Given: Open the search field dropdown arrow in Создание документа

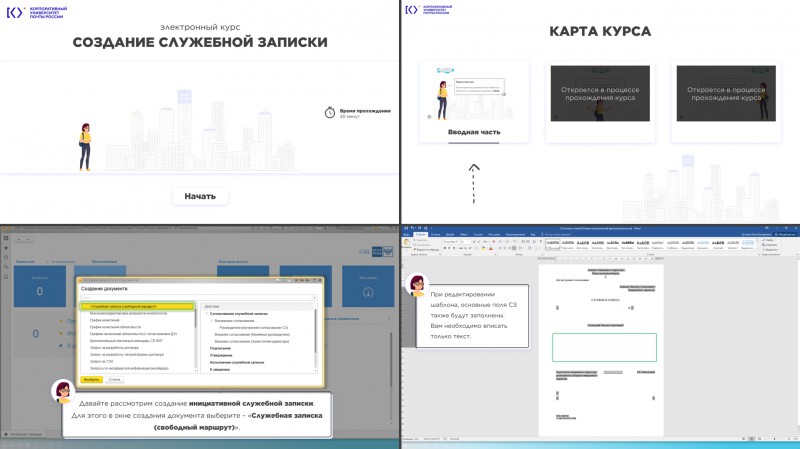Looking at the screenshot, I should pyautogui.click(x=315, y=297).
